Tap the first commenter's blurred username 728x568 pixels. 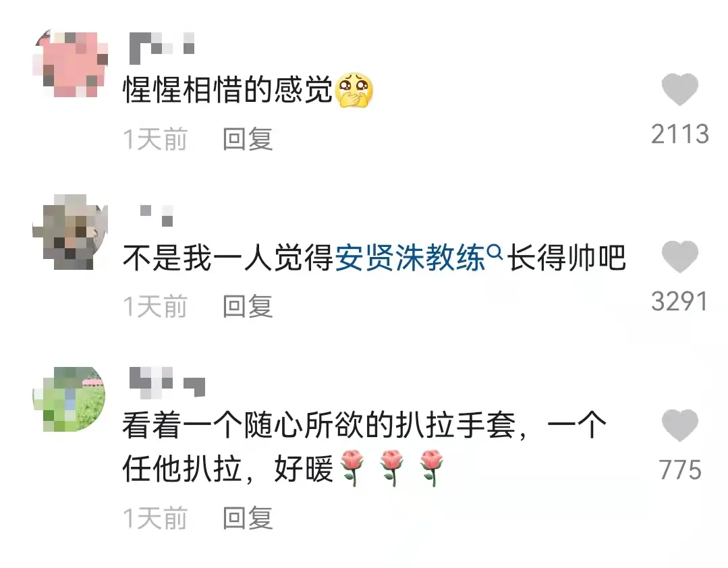[161, 48]
